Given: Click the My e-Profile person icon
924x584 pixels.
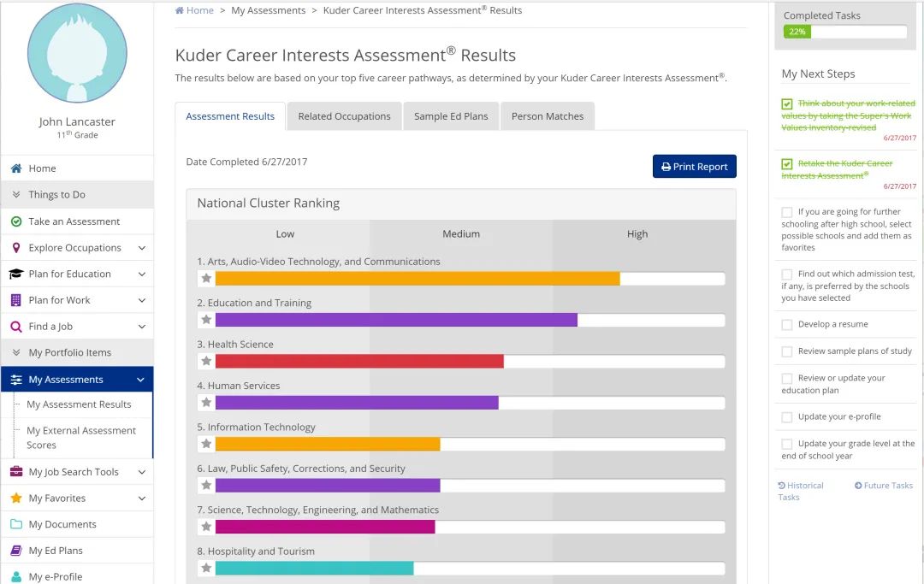Looking at the screenshot, I should point(15,577).
